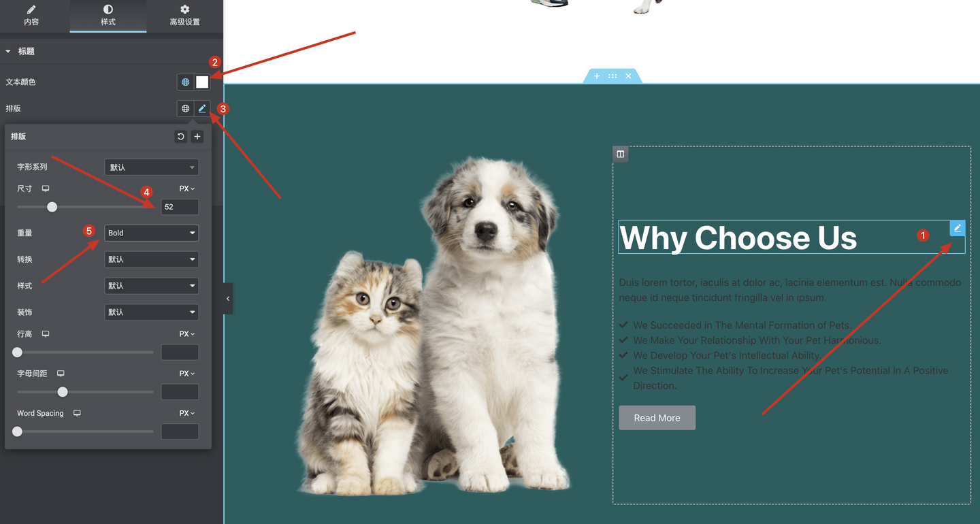The width and height of the screenshot is (980, 524).
Task: Open the typography edit pencil icon
Action: [202, 108]
